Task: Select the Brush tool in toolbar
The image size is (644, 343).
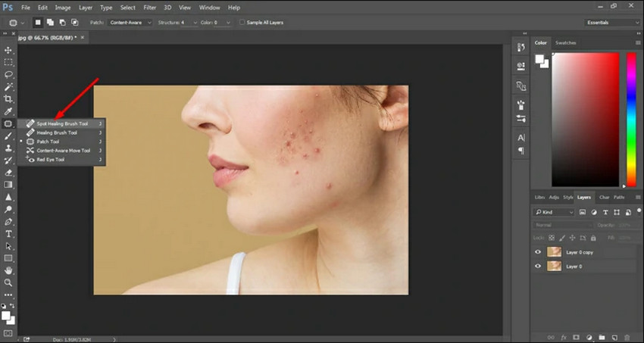Action: (8, 136)
